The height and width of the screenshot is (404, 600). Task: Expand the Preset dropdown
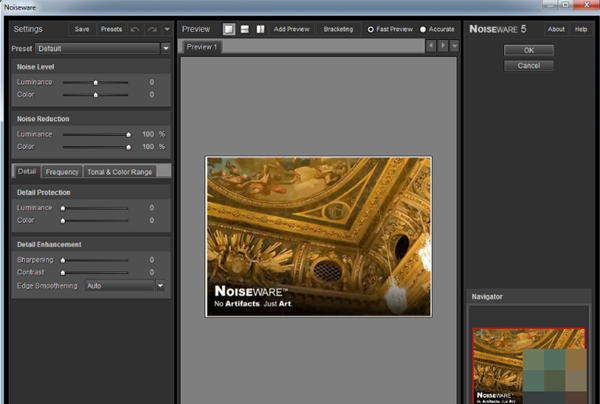(x=165, y=47)
